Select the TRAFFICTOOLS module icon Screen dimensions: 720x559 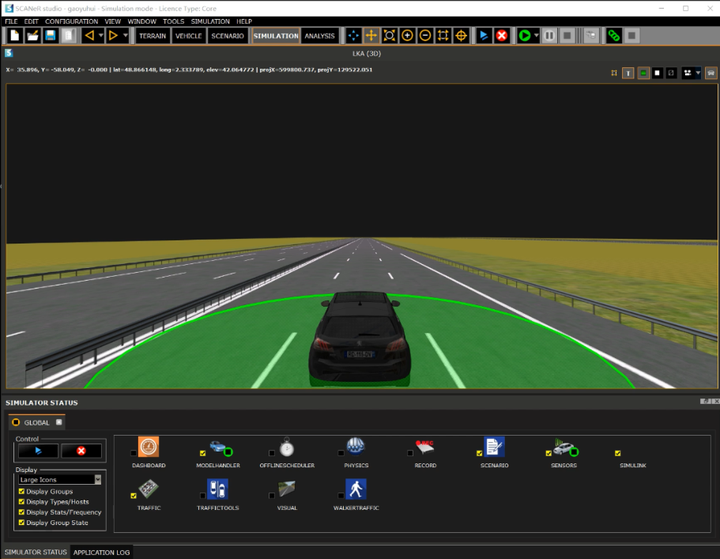pyautogui.click(x=218, y=489)
